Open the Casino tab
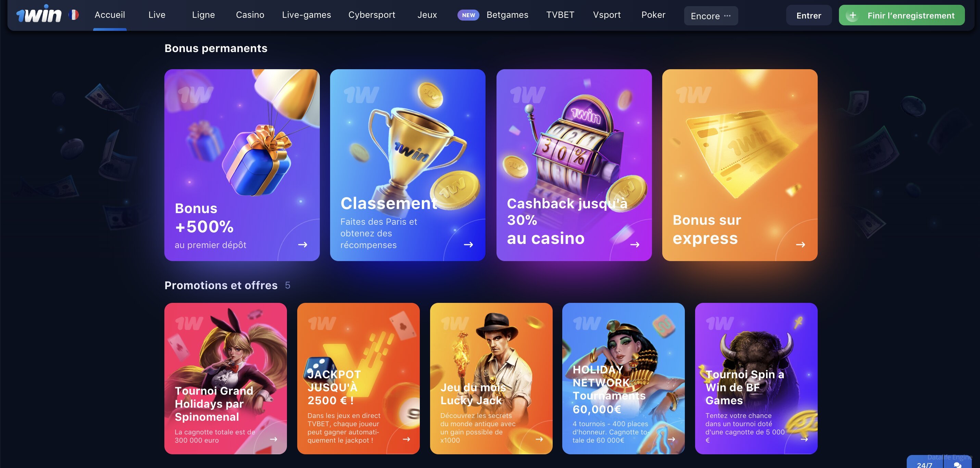Viewport: 980px width, 468px height. tap(250, 15)
